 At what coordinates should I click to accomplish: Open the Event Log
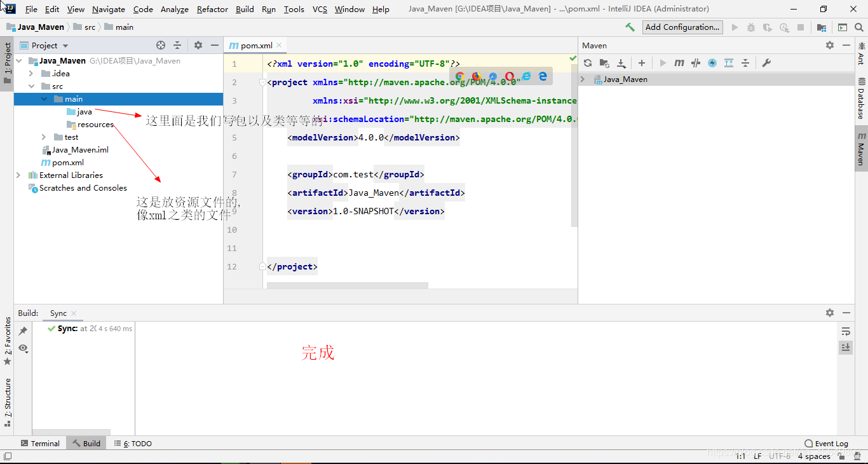tap(826, 444)
